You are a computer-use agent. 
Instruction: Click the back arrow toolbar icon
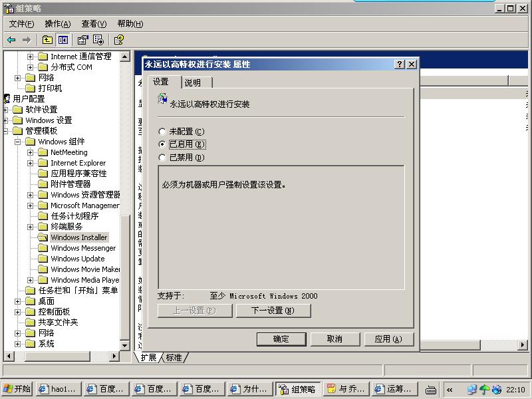pyautogui.click(x=11, y=40)
